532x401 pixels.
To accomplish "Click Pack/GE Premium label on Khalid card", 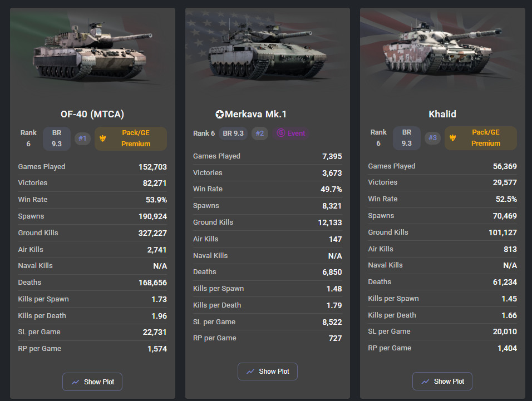I will tap(486, 138).
